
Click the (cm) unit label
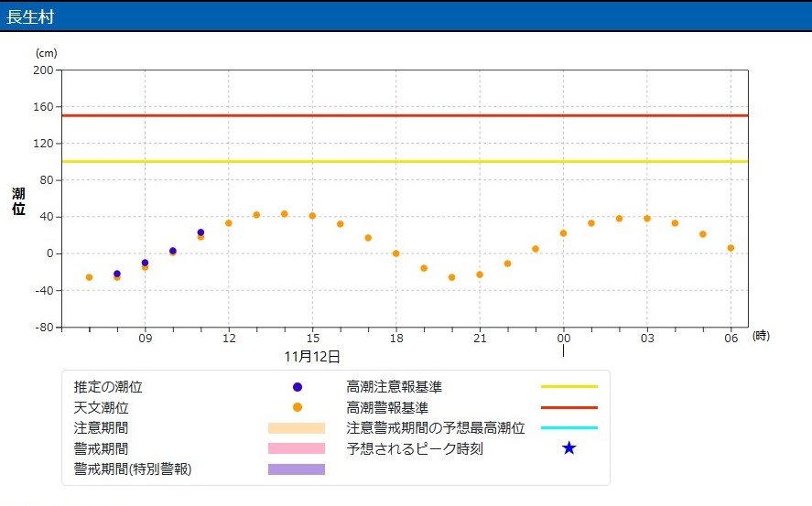(46, 53)
